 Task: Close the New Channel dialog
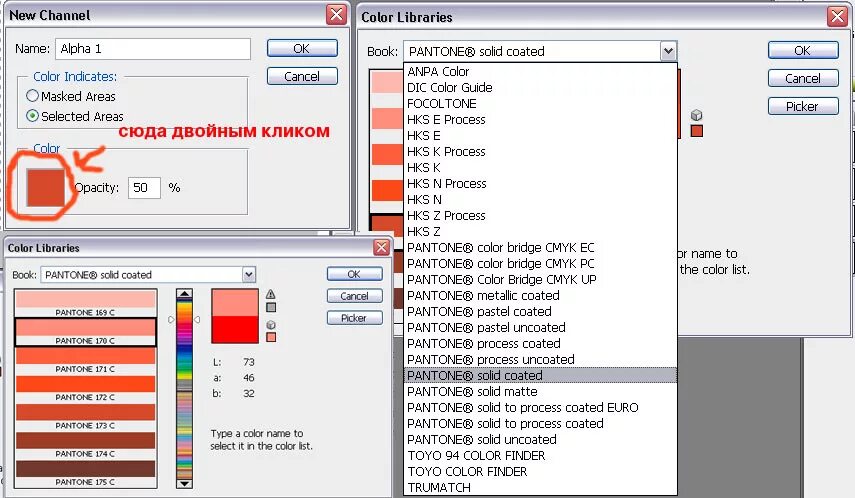[336, 15]
